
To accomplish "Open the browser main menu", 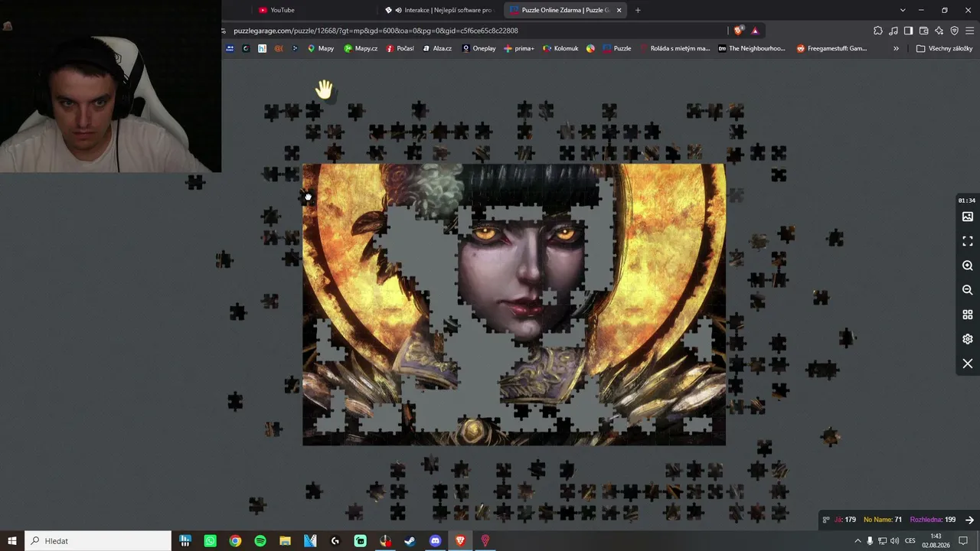I will [x=970, y=31].
